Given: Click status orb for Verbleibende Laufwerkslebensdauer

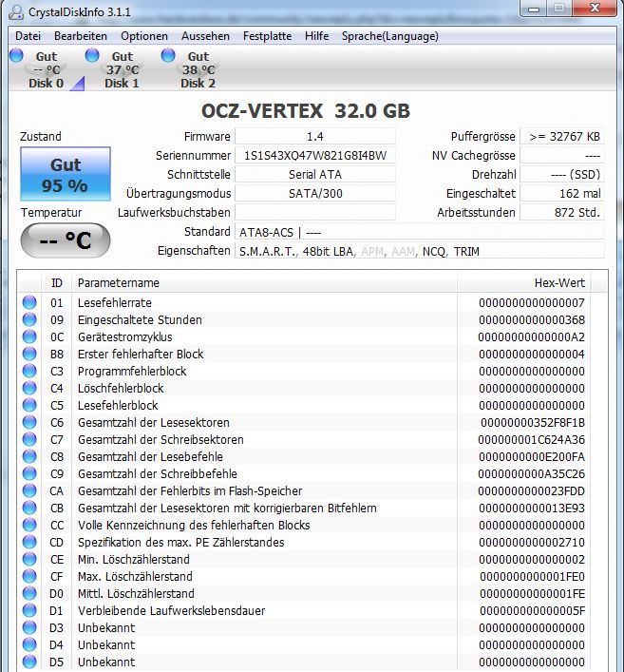Looking at the screenshot, I should [29, 610].
